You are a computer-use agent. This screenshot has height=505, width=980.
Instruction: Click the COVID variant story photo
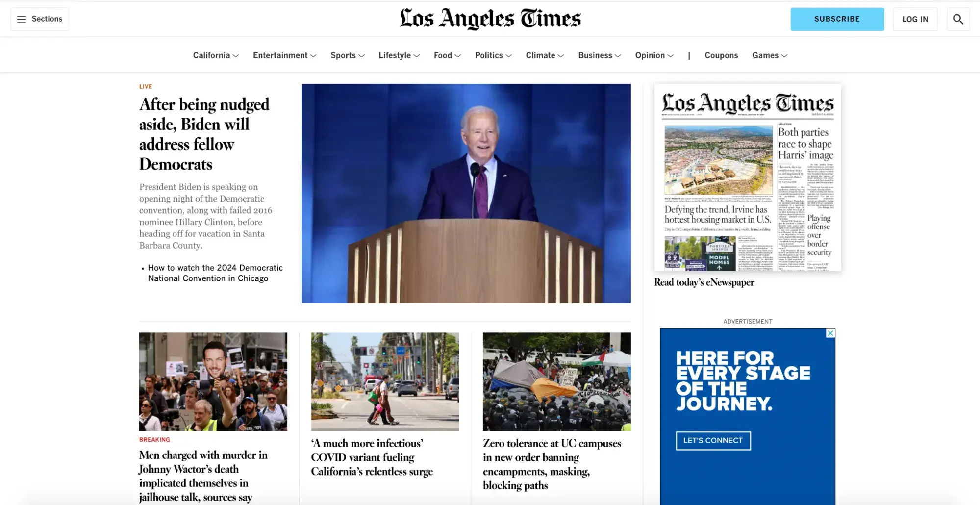pos(384,381)
